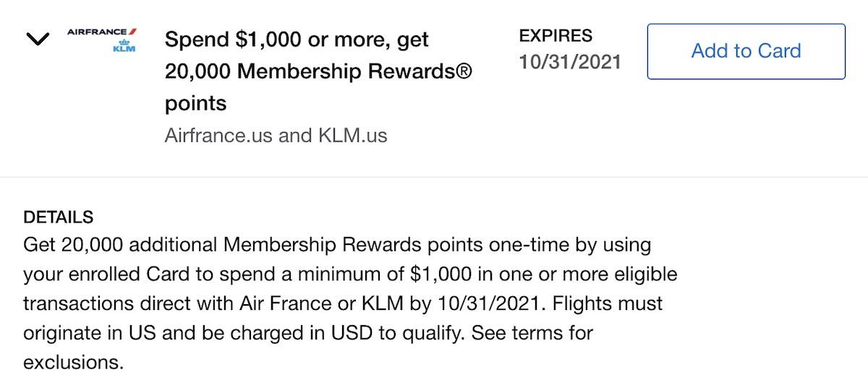Screen dimensions: 868x388
Task: Open the 'Airfrance.us and KLM.us' merchant text
Action: pos(276,135)
